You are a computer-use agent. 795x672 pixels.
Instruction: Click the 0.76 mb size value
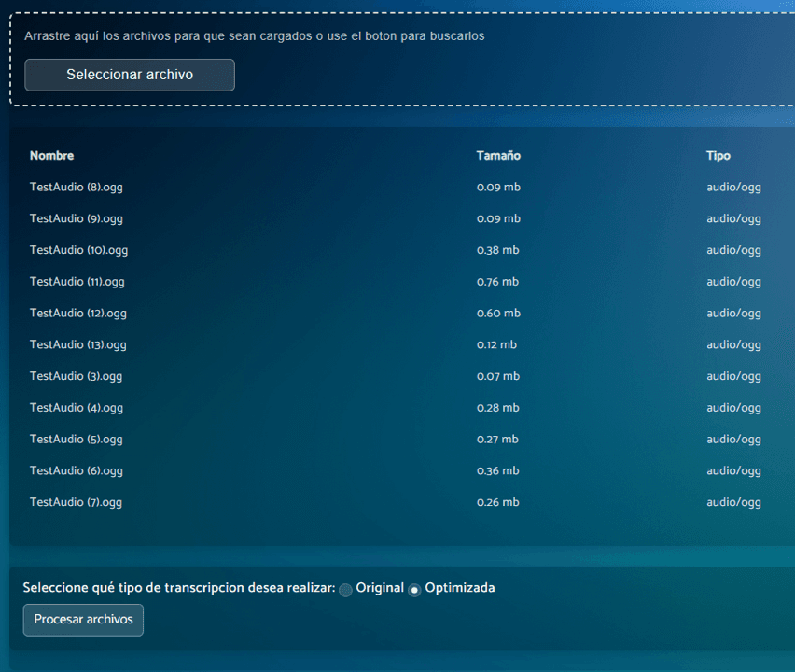click(x=497, y=282)
